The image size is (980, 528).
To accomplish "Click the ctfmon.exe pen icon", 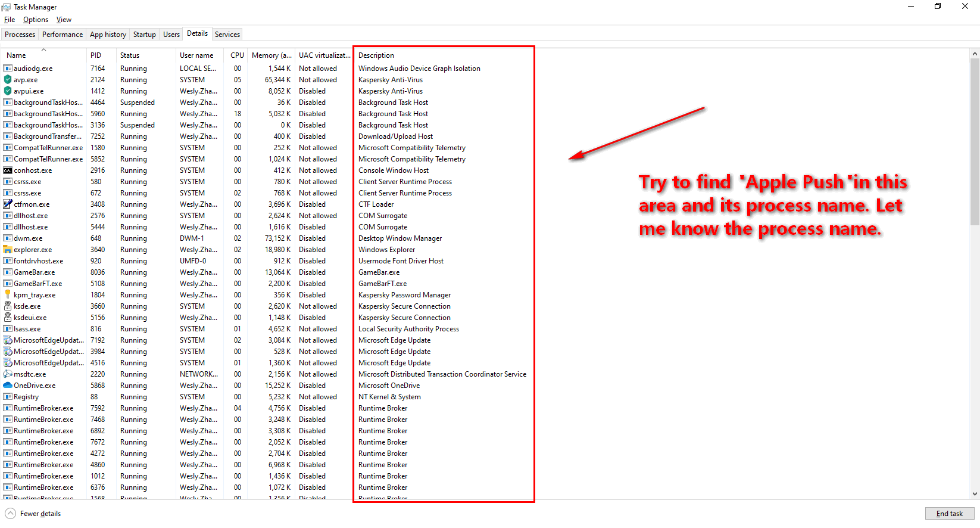I will 8,204.
